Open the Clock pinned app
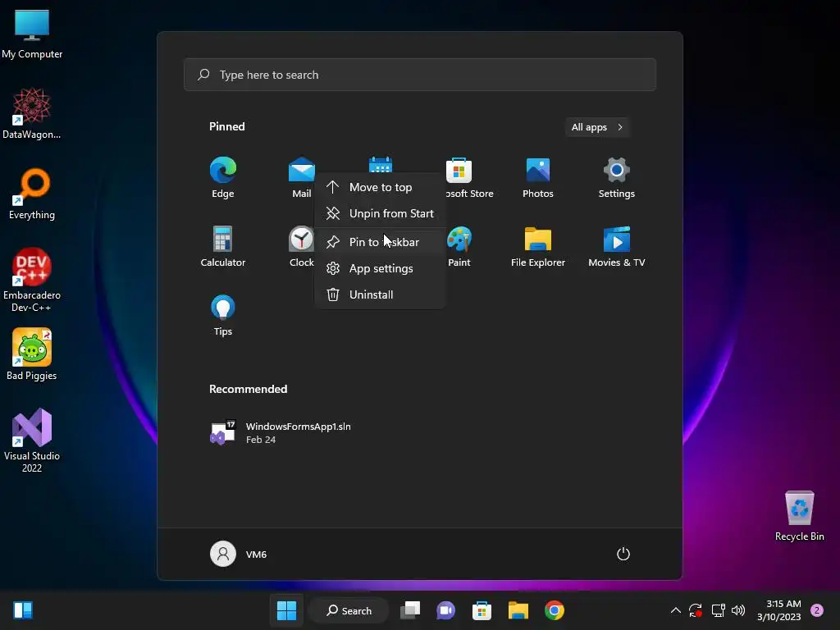 click(302, 246)
